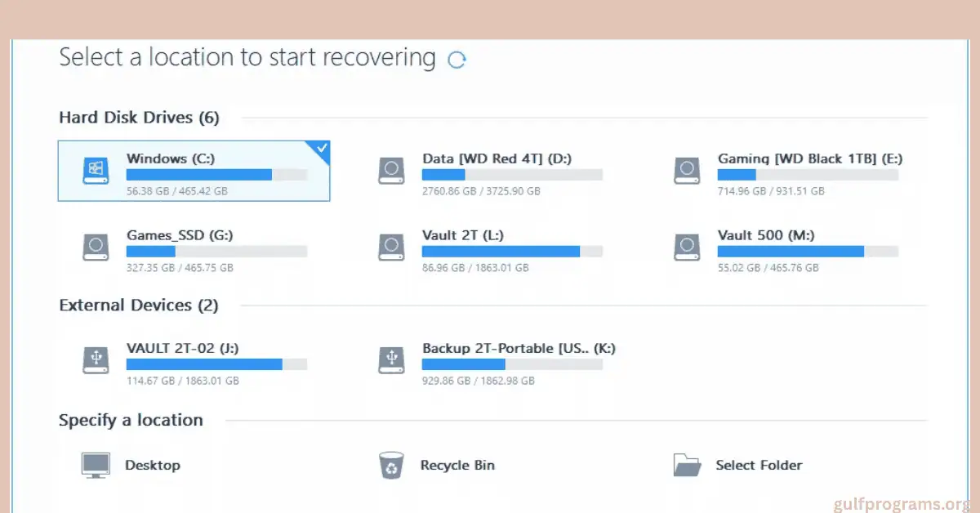Select the Data [WD Red 4T] (D:) drive icon
Viewport: 980px width, 513px height.
click(390, 171)
